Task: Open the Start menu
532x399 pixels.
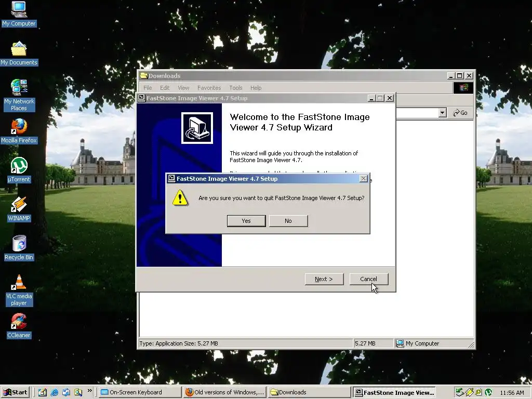Action: 15,393
